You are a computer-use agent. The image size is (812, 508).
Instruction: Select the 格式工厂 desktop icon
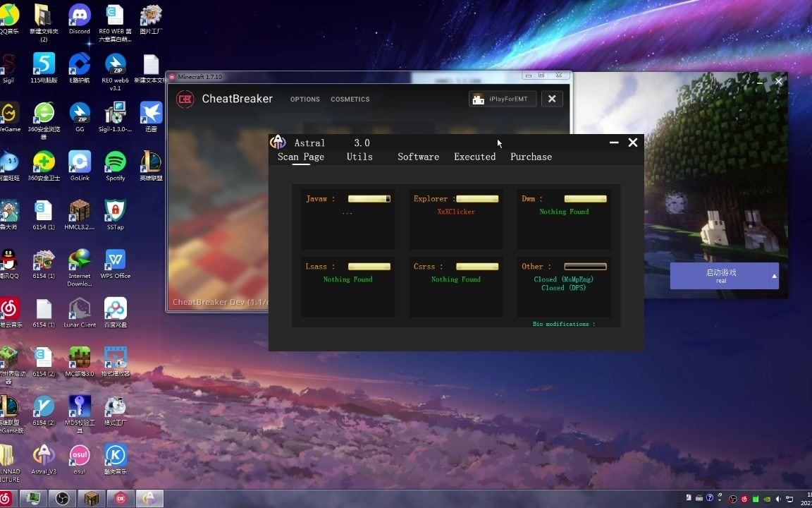(116, 411)
